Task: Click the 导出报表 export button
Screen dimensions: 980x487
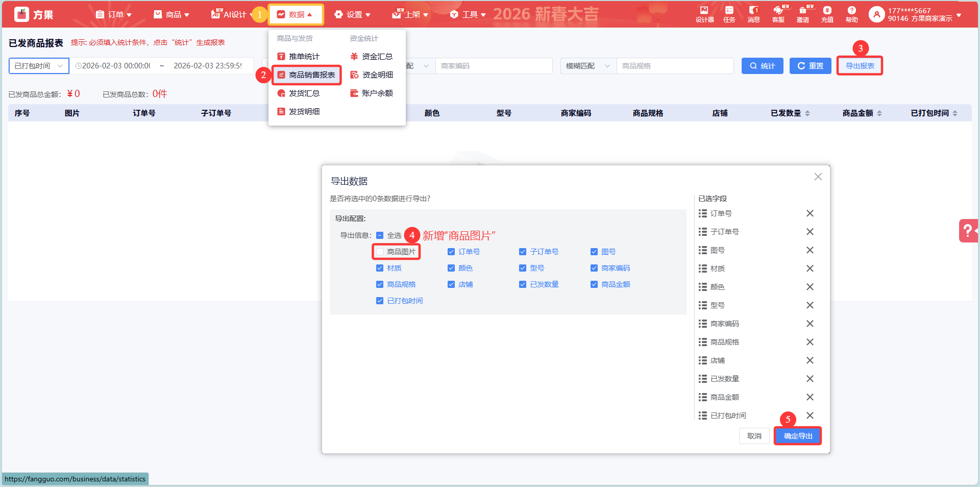Action: tap(860, 66)
